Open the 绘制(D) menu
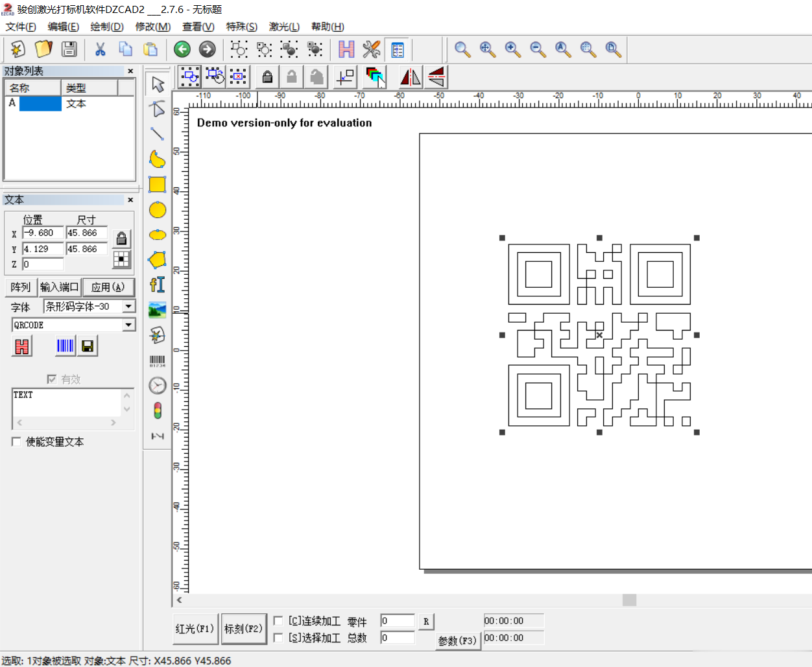Screen dimensions: 812x667 tap(107, 27)
